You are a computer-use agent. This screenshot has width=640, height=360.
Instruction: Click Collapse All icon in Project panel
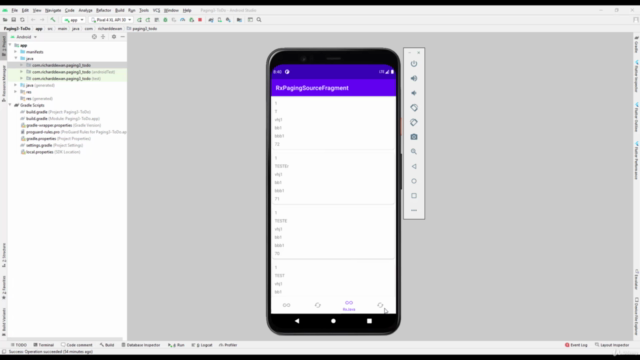(x=103, y=37)
